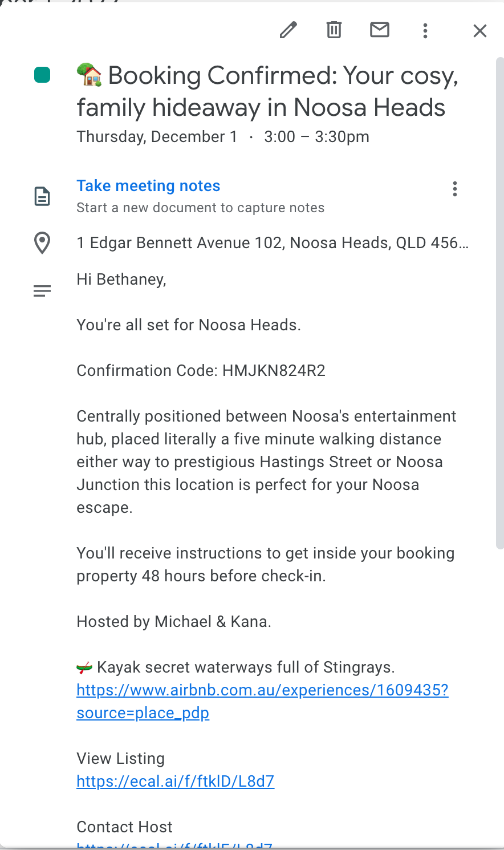
Task: Delete the event with trash icon
Action: pyautogui.click(x=334, y=30)
